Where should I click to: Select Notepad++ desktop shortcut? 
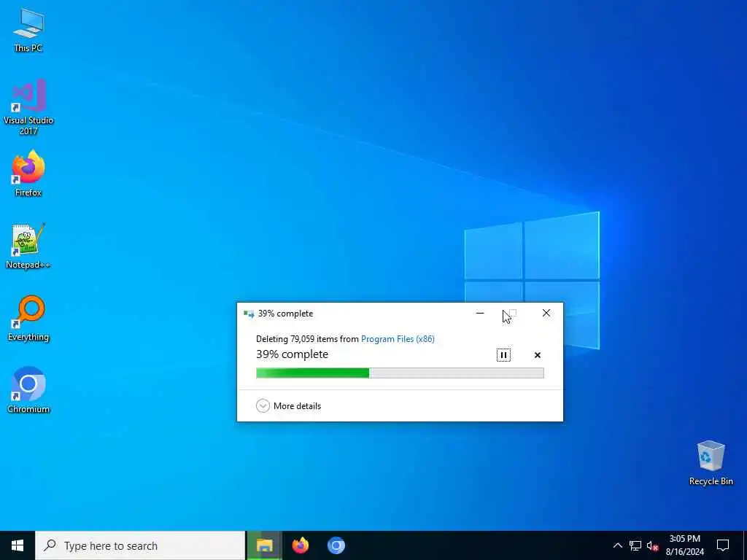coord(28,246)
